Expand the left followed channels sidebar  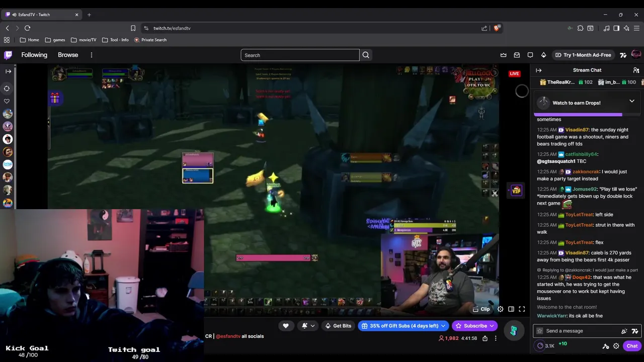click(8, 71)
